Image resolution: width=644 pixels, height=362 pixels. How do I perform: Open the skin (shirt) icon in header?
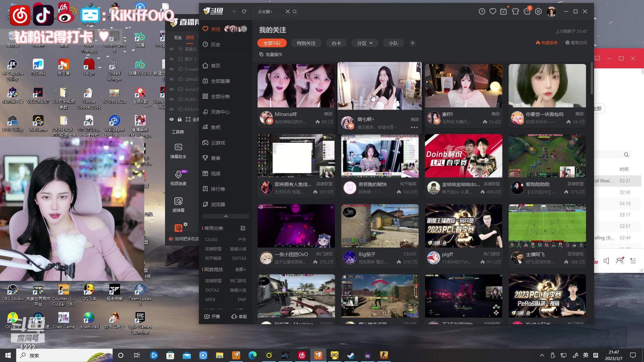[x=516, y=11]
